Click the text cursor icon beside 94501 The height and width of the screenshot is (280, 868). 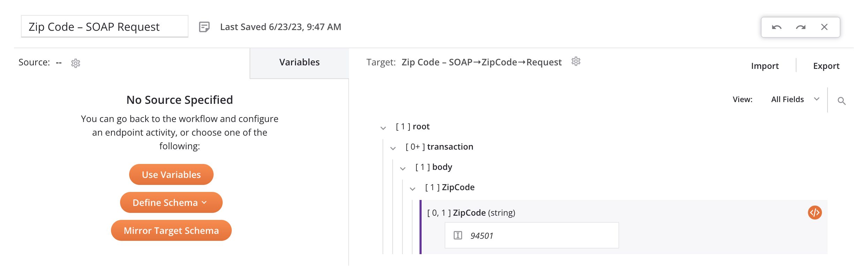coord(458,235)
